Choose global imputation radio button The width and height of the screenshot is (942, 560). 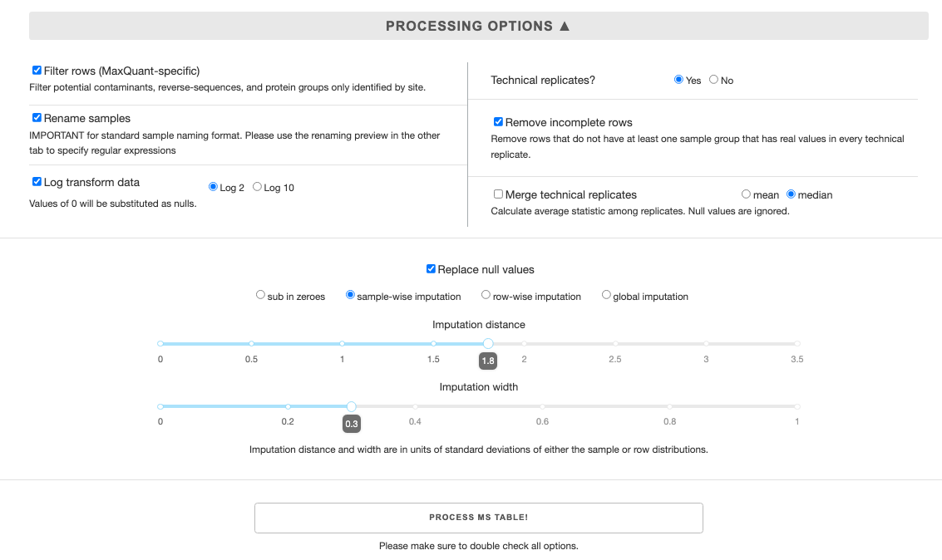click(x=606, y=295)
